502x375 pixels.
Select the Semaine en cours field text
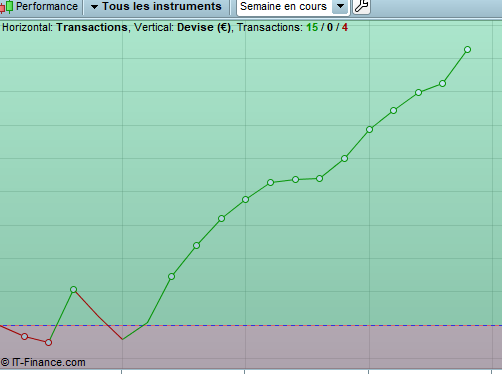(x=283, y=6)
